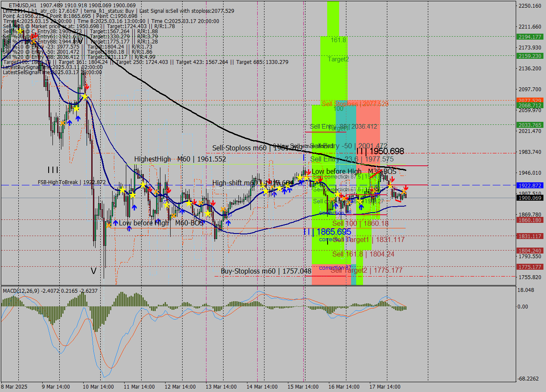The width and height of the screenshot is (546, 392).
Task: Click the blue 'II | 1865.695' wave marker
Action: point(327,232)
